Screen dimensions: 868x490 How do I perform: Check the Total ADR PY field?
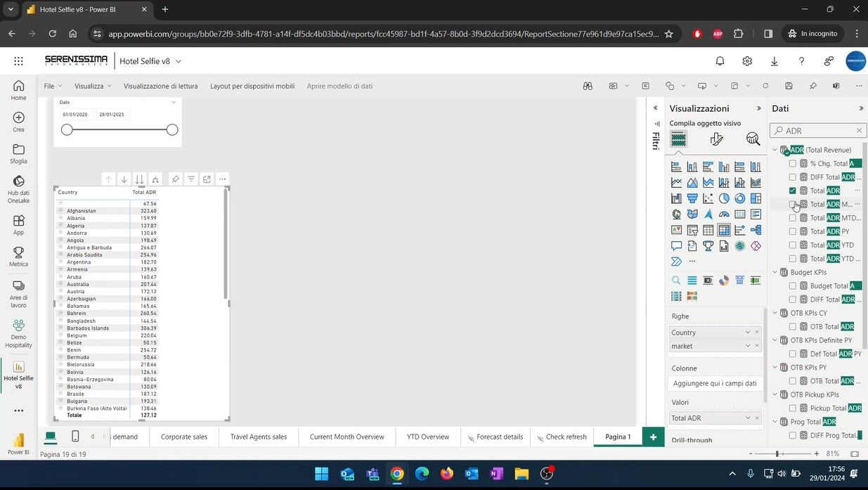[x=793, y=231]
